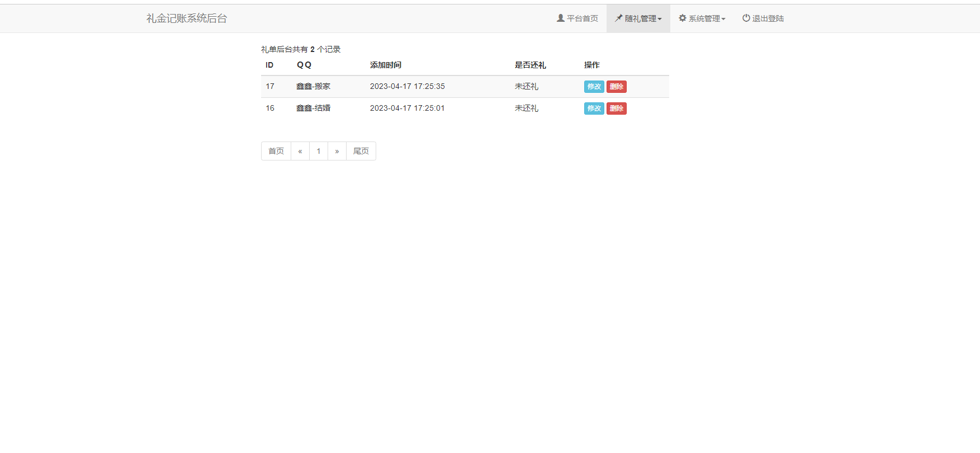980x453 pixels.
Task: Open the 礼金记账系统后台 brand link
Action: (x=187, y=18)
